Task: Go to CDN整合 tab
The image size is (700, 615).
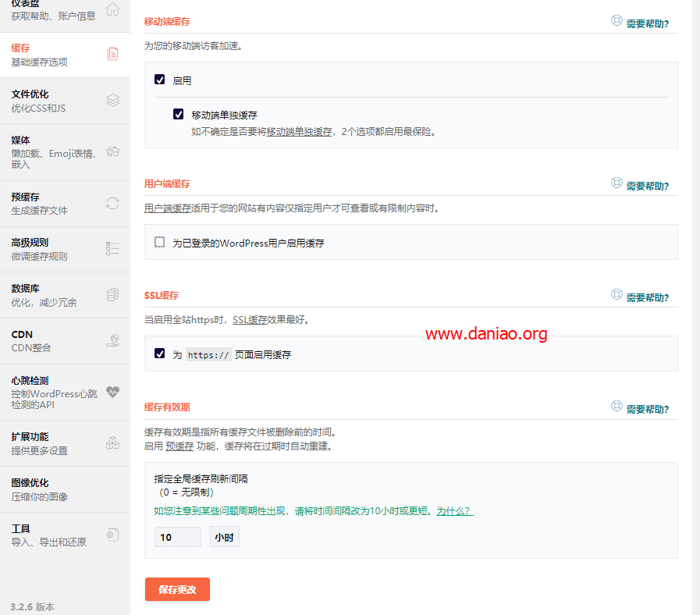Action: click(66, 341)
